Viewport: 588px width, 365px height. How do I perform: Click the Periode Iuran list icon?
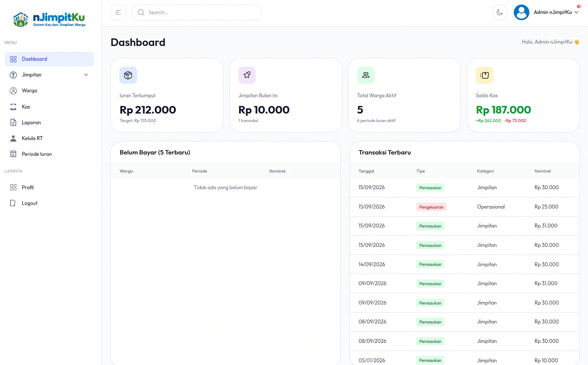(13, 154)
